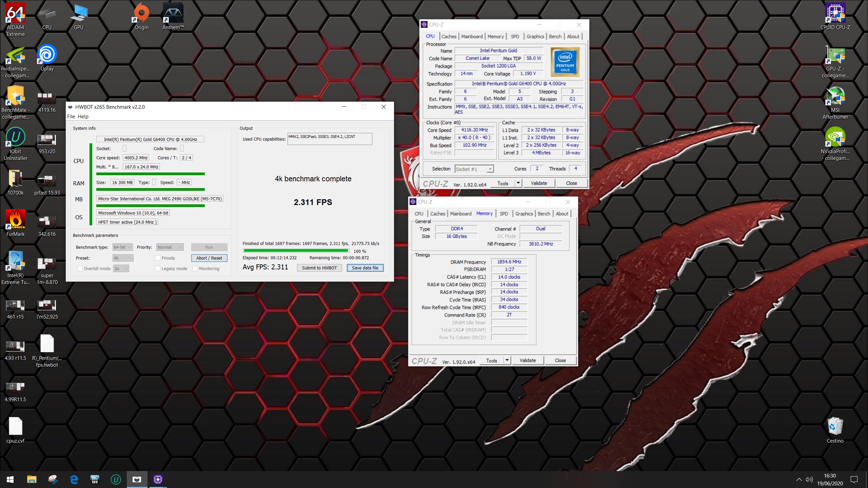Open the HWBOT Help menu
The height and width of the screenshot is (488, 868).
pos(83,117)
